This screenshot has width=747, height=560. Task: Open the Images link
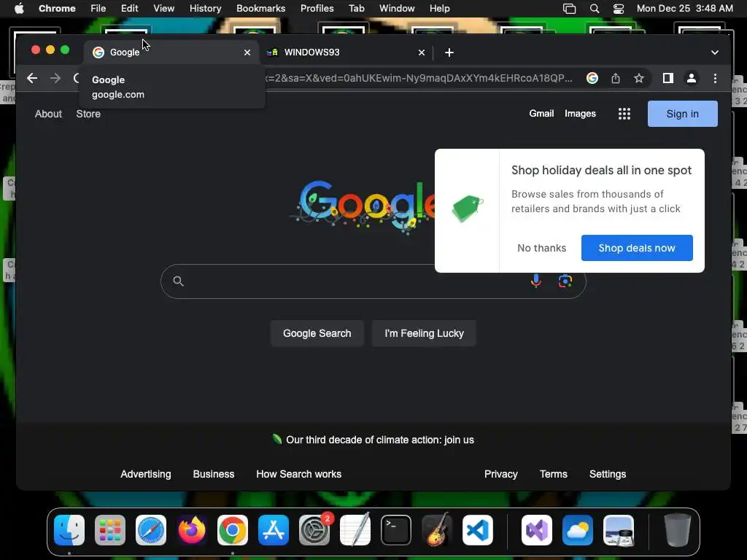[580, 113]
